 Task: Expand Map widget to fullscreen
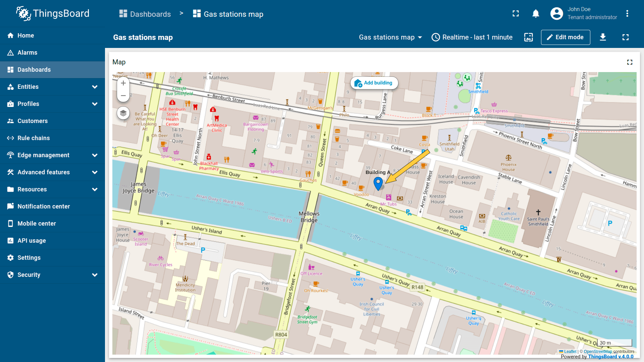tap(630, 62)
